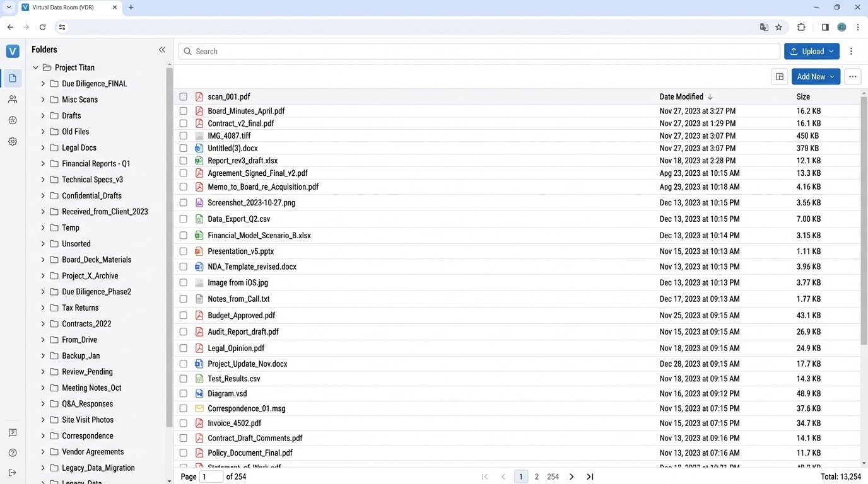This screenshot has height=484, width=868.
Task: Open the Users panel in the left sidebar
Action: coord(13,99)
